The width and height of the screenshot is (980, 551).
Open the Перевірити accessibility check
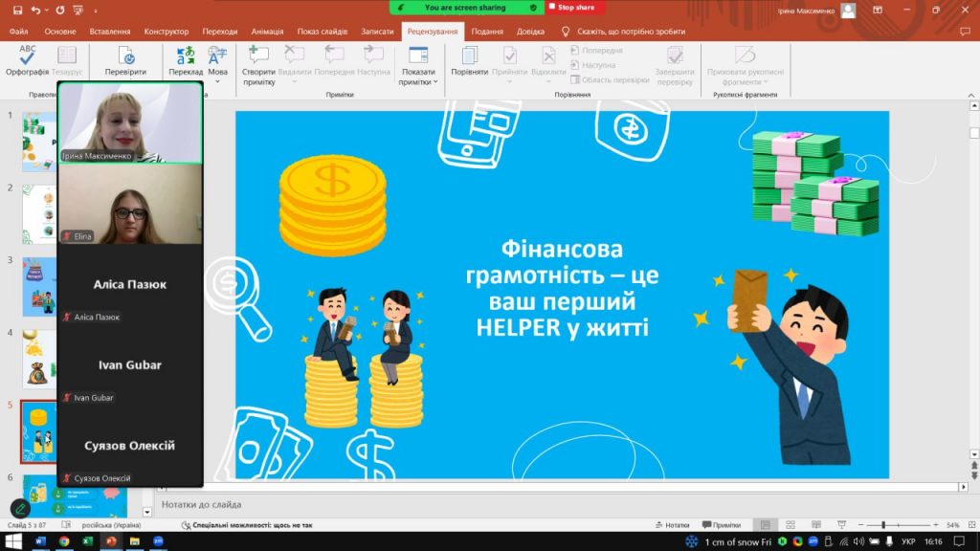125,60
